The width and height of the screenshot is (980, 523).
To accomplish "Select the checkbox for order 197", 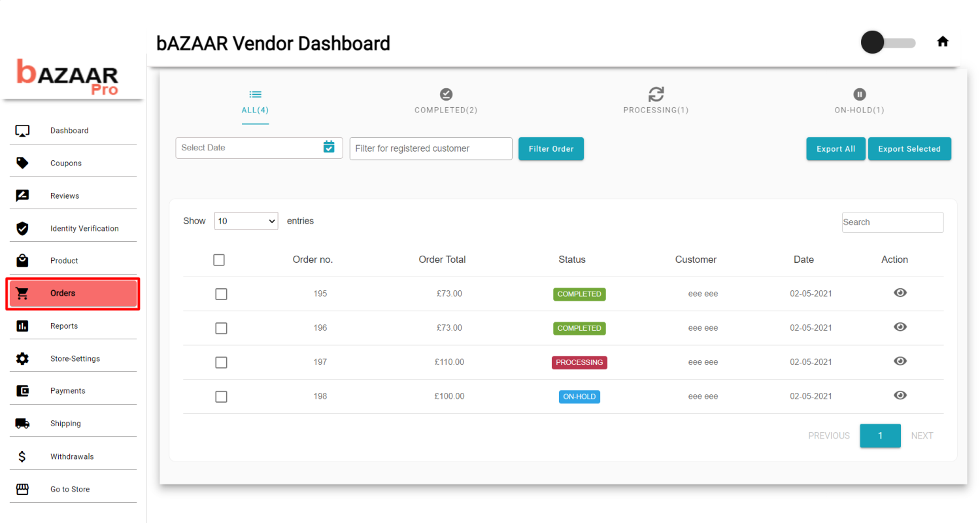I will (x=221, y=362).
